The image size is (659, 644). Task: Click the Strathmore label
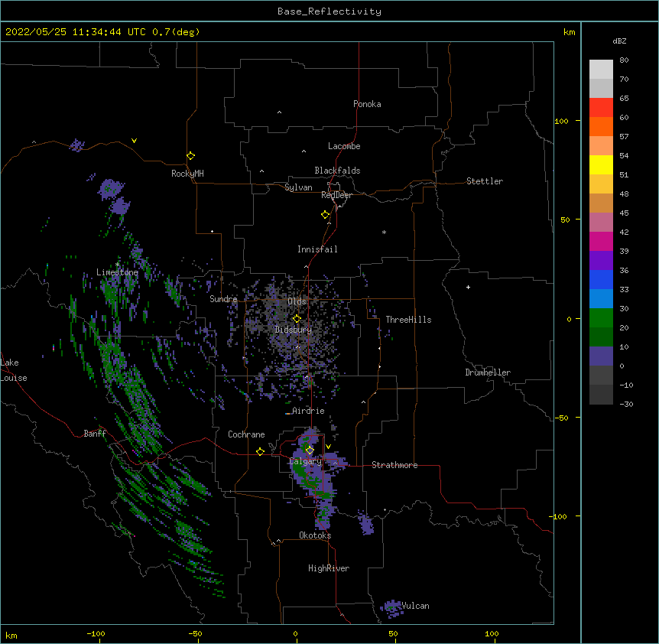pos(394,465)
